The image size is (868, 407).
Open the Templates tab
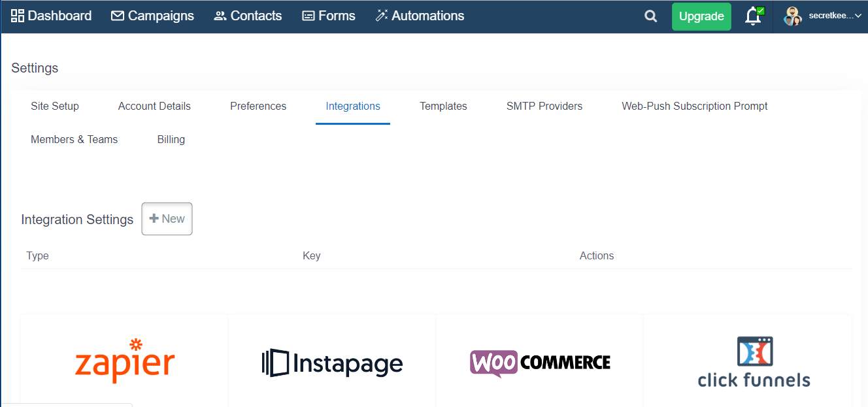click(x=443, y=106)
